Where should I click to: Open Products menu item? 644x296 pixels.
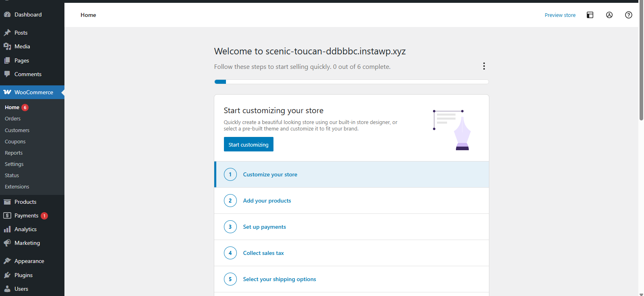pos(32,202)
